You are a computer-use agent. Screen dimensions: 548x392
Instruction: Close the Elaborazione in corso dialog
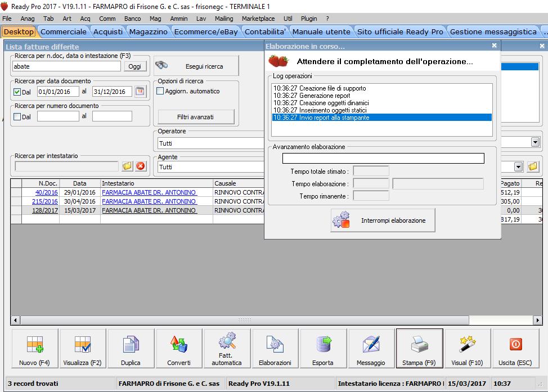point(494,46)
